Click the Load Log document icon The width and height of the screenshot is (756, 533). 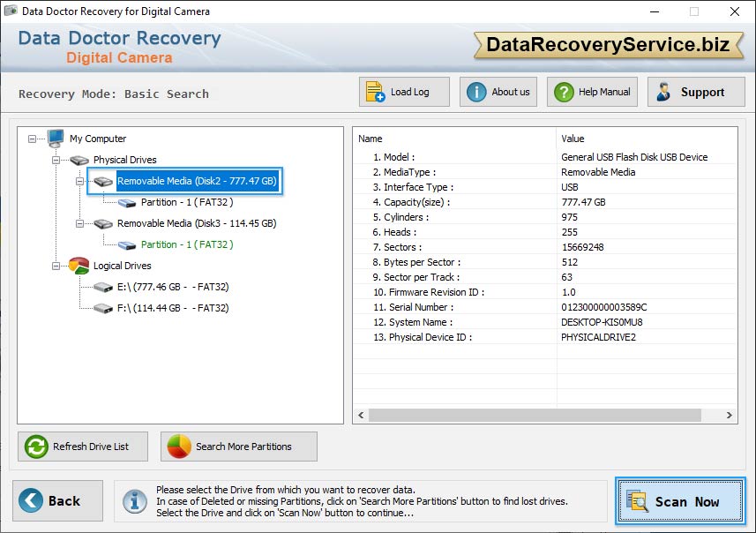375,92
